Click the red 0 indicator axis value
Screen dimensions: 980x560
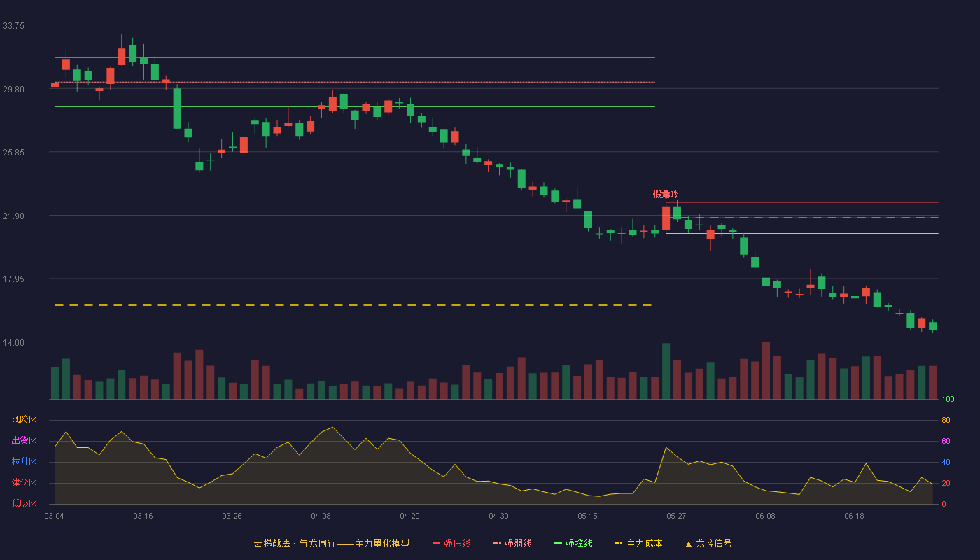pyautogui.click(x=944, y=504)
